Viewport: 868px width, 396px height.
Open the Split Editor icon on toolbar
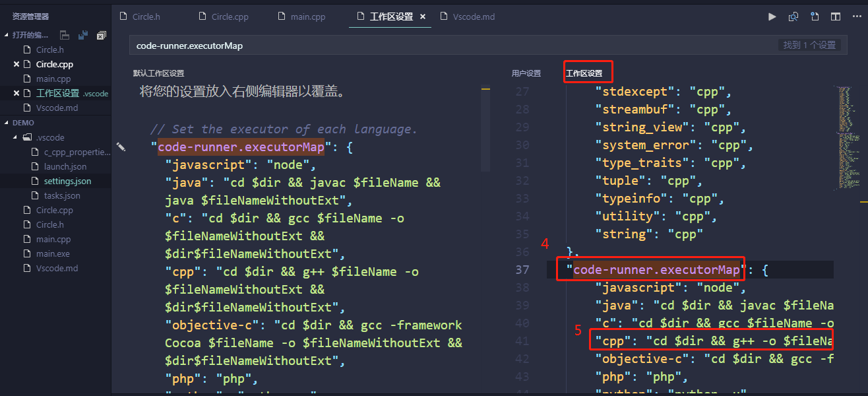click(x=835, y=16)
